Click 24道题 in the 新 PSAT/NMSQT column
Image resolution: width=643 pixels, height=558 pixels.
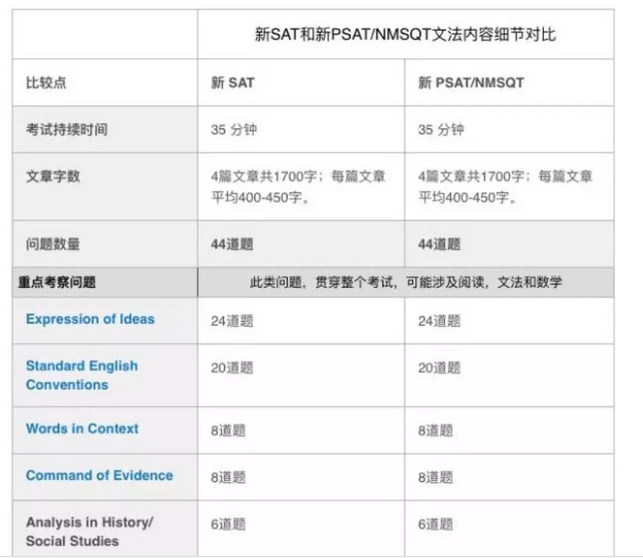click(x=439, y=321)
